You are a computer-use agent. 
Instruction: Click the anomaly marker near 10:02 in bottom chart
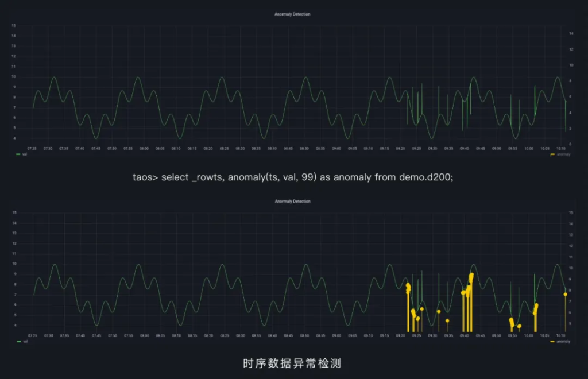[x=536, y=305]
